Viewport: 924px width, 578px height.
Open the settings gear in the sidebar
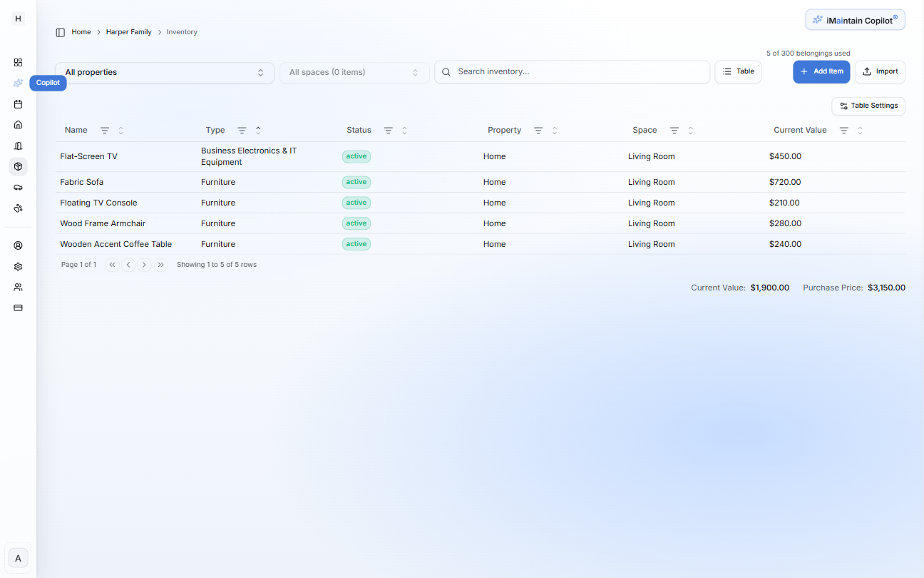coord(18,266)
